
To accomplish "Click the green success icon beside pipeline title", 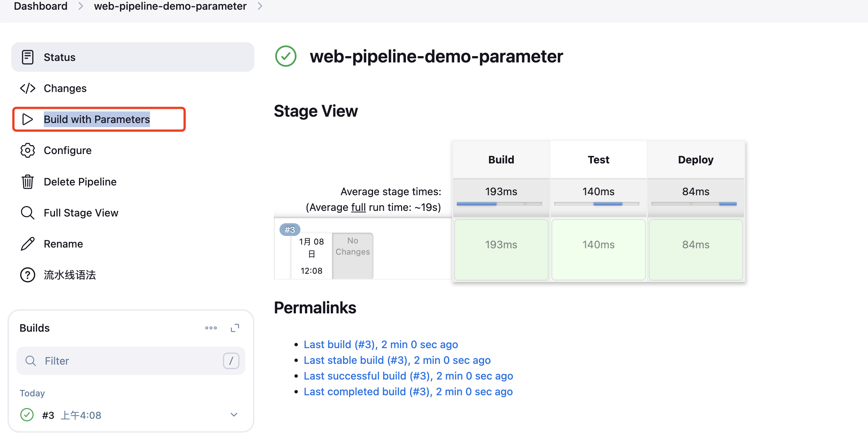I will pos(286,56).
